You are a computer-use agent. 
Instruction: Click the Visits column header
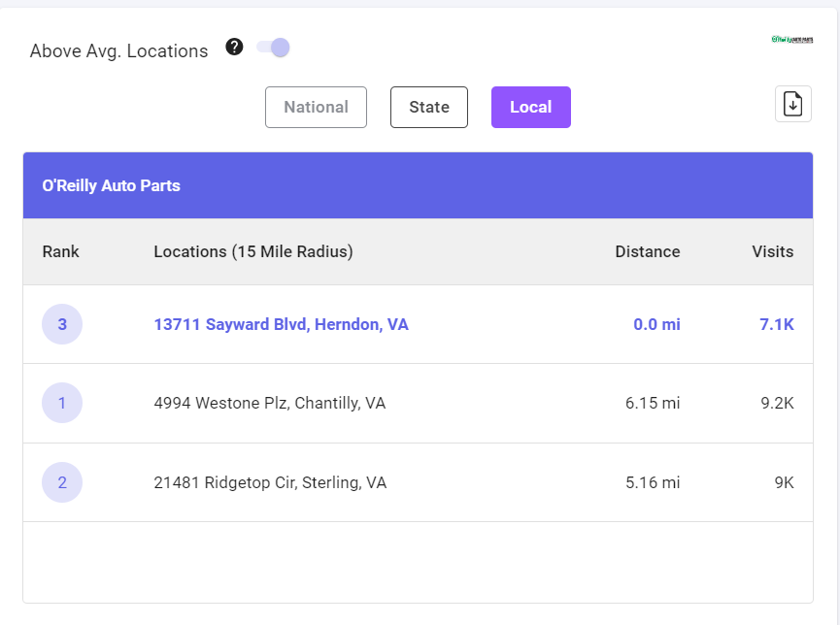pyautogui.click(x=772, y=251)
